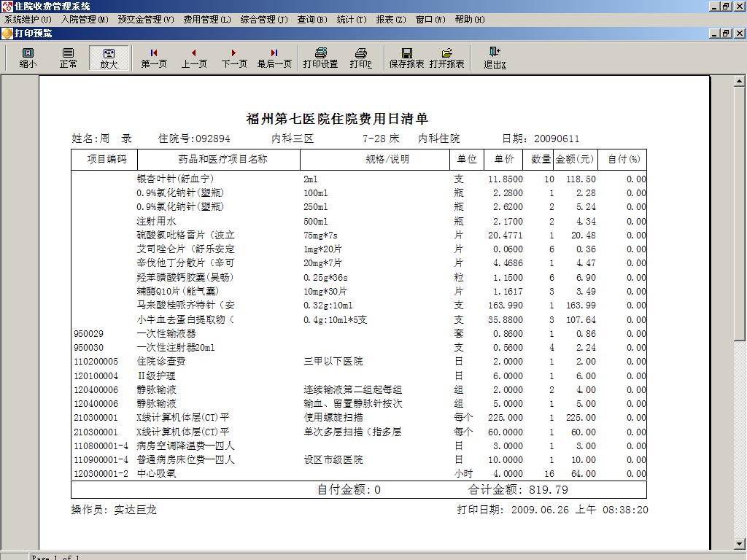Click the 辅酶Q10片(能气囊) item name

178,292
